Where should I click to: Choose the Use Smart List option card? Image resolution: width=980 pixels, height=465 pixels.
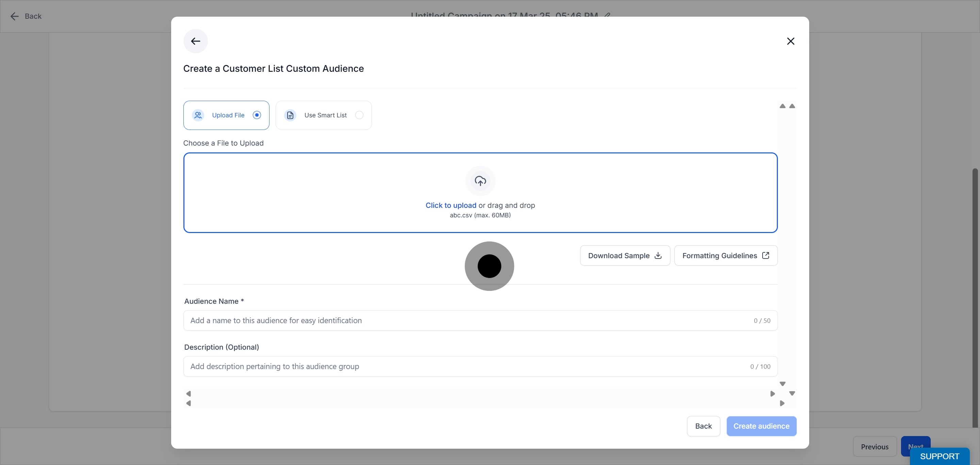(323, 115)
